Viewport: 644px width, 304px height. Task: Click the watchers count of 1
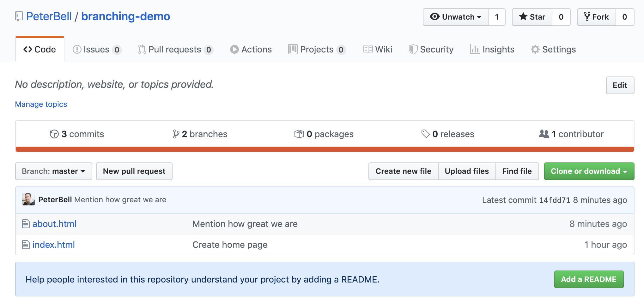coord(497,17)
